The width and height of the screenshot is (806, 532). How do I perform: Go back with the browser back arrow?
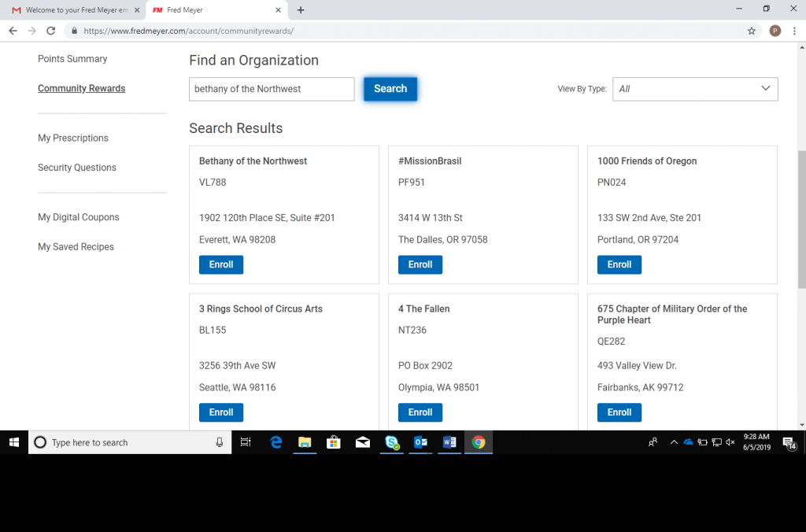point(13,31)
